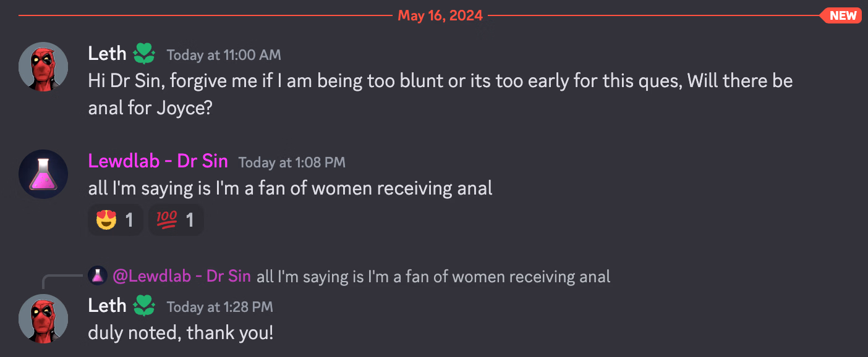
Task: Click the 'Today at 1:08 PM' timestamp
Action: point(292,162)
